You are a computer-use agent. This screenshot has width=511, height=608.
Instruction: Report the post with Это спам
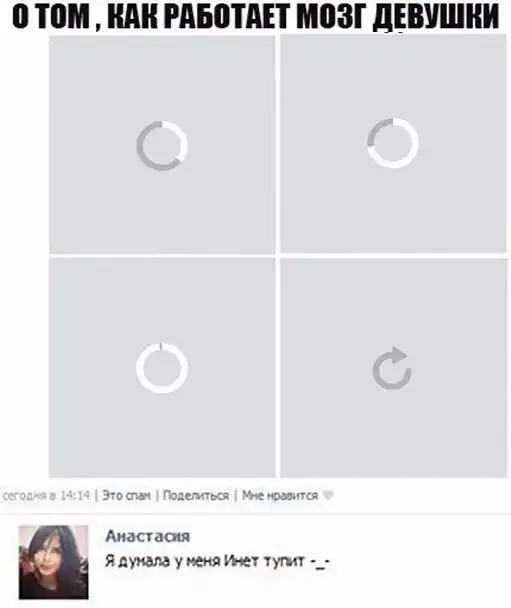coord(126,495)
